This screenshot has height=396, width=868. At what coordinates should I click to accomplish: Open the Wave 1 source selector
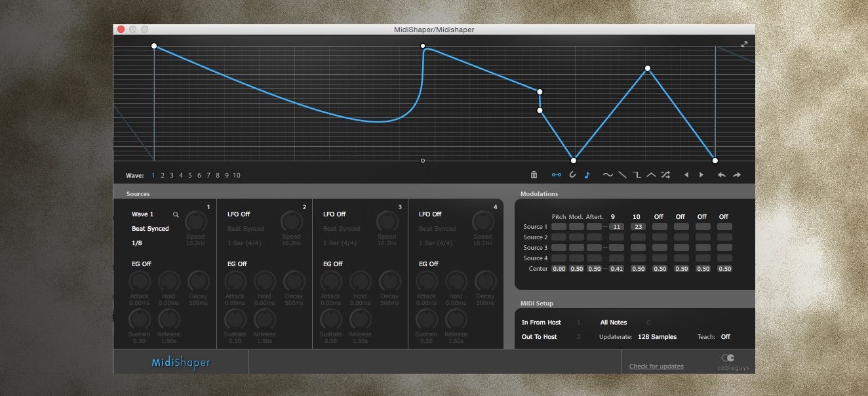142,214
